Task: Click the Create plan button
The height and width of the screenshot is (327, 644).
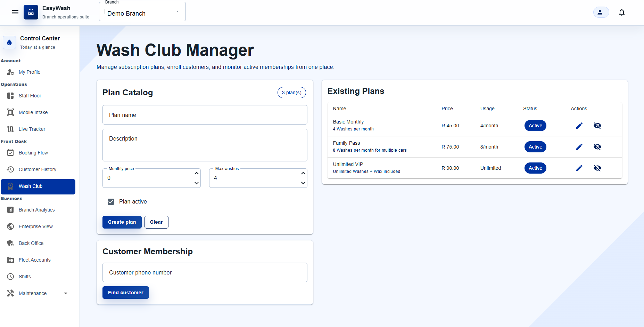Action: [x=122, y=222]
